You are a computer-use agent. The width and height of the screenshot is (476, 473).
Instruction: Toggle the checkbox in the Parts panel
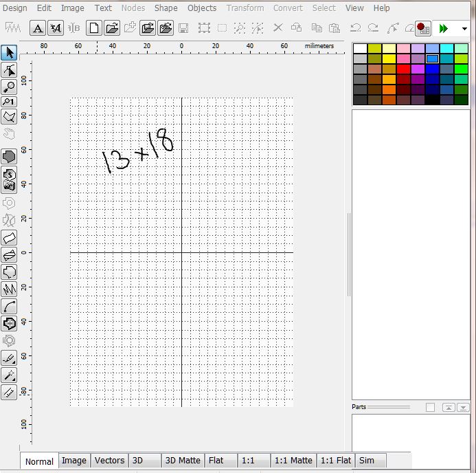(x=430, y=408)
